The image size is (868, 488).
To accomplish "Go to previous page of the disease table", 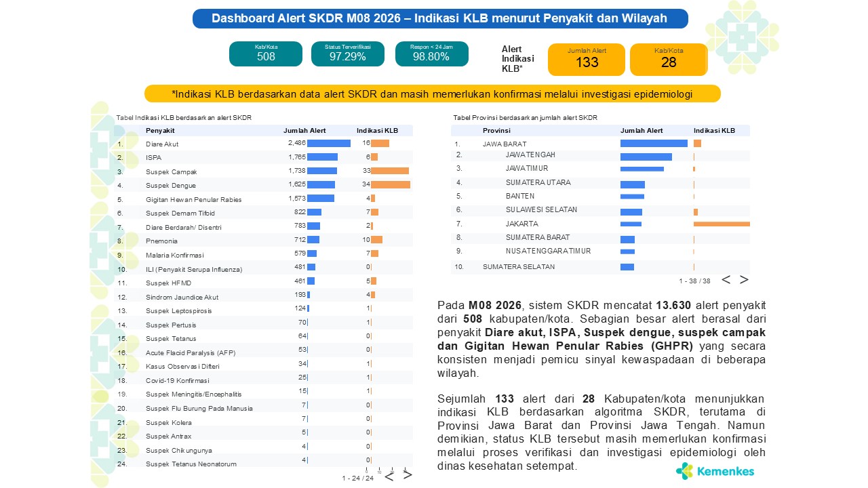I will [389, 475].
